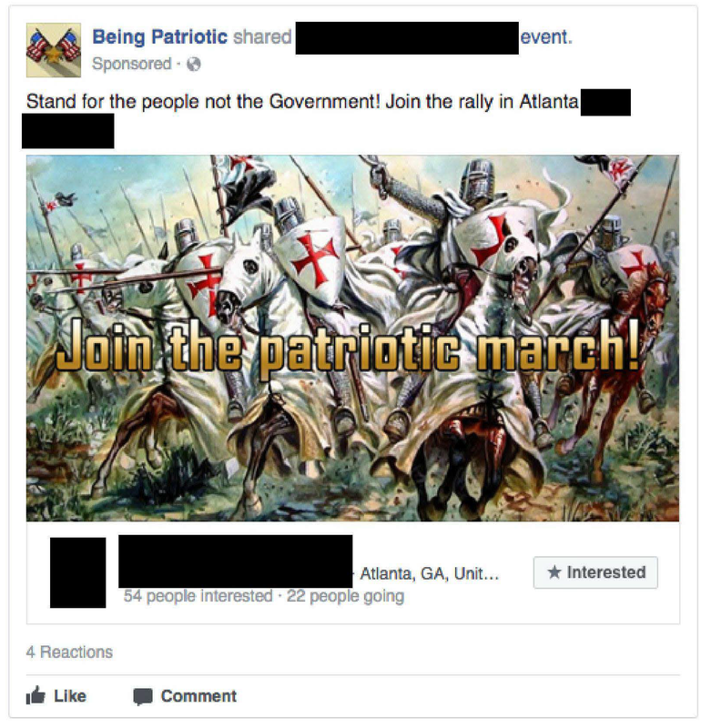Mark yourself Interested in the event
The height and width of the screenshot is (728, 701).
coord(595,572)
